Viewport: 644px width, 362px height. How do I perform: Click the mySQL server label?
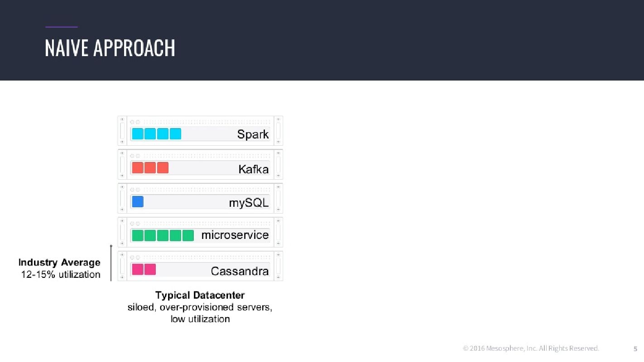[249, 203]
